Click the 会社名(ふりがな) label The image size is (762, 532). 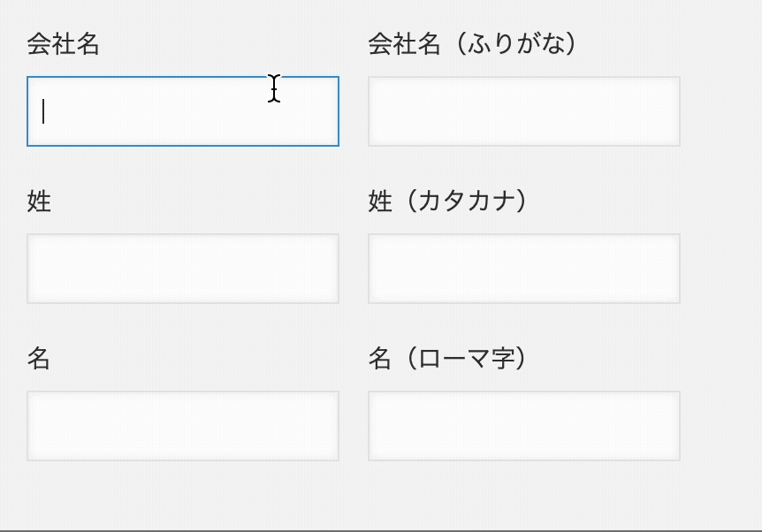[x=472, y=44]
